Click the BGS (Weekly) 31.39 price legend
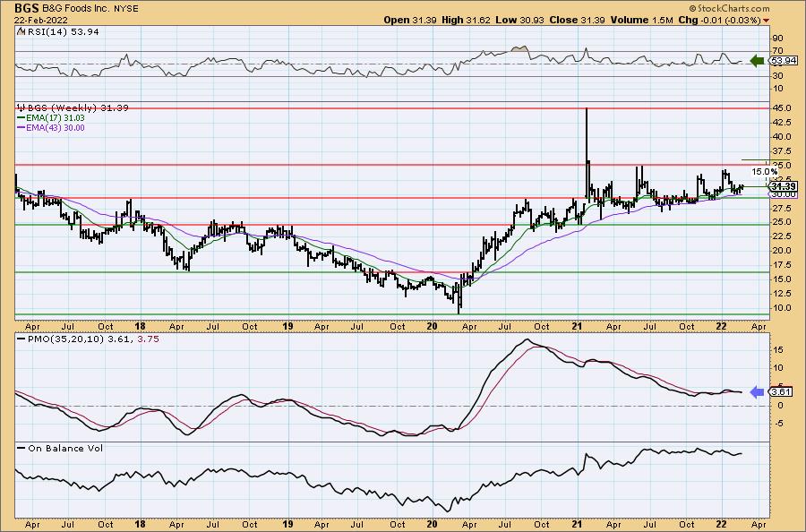The image size is (806, 532). coord(73,107)
